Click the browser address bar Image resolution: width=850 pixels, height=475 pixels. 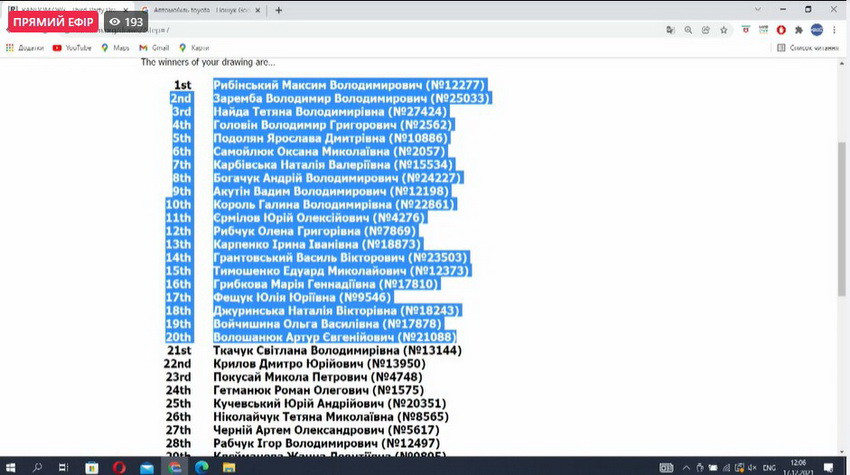click(x=400, y=30)
